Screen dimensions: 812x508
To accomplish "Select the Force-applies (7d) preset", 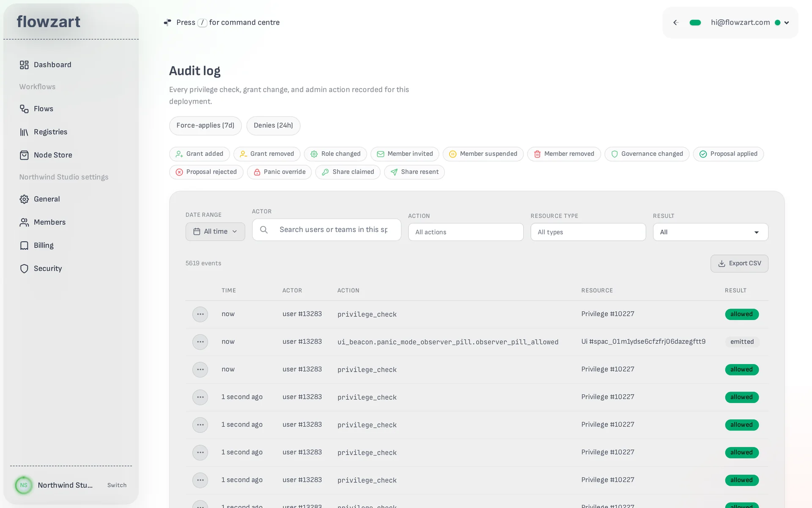I will 205,126.
